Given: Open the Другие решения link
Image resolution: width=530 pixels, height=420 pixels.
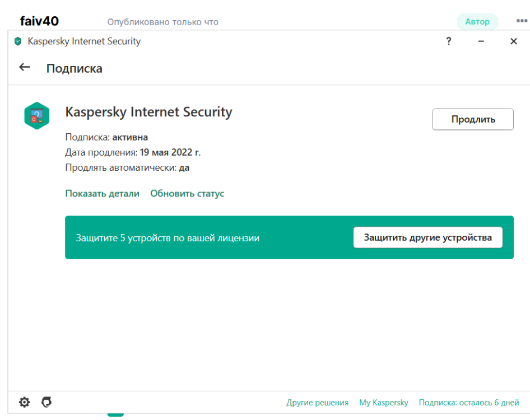Looking at the screenshot, I should 317,403.
